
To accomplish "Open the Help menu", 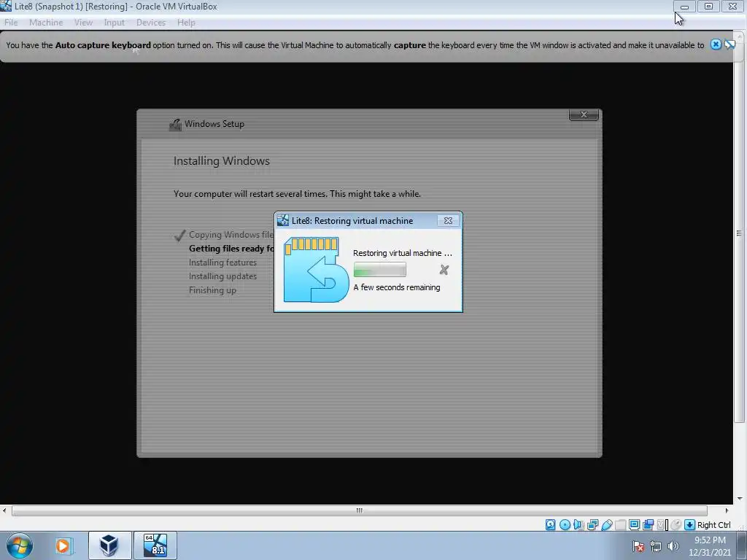I will pyautogui.click(x=186, y=23).
